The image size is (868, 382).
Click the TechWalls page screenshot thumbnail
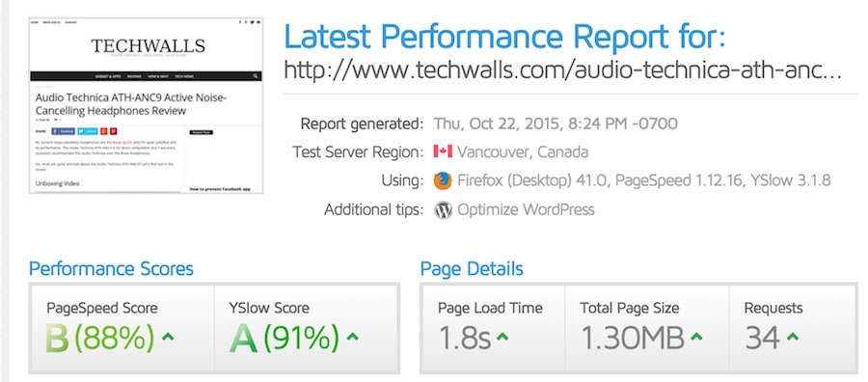point(147,106)
